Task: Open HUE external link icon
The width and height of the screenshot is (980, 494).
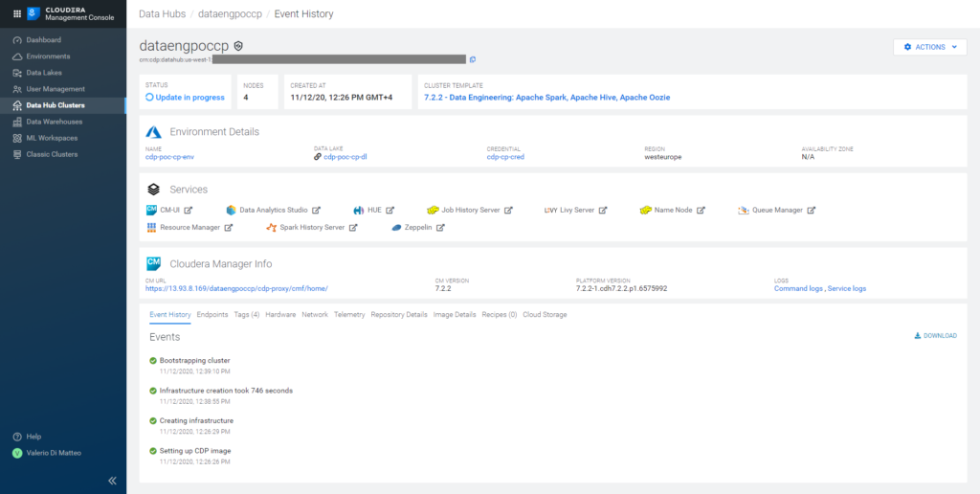Action: tap(390, 210)
